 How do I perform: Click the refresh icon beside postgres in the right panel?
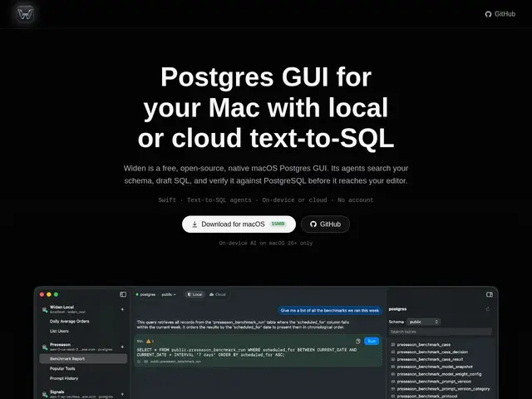point(488,309)
